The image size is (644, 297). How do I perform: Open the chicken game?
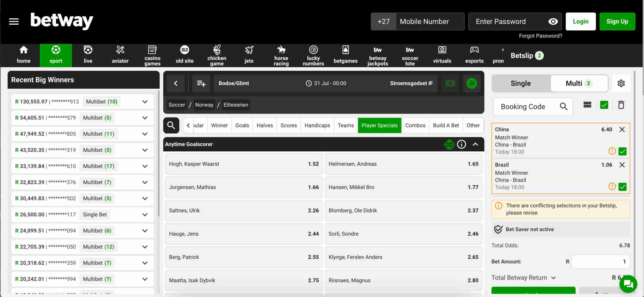point(217,55)
